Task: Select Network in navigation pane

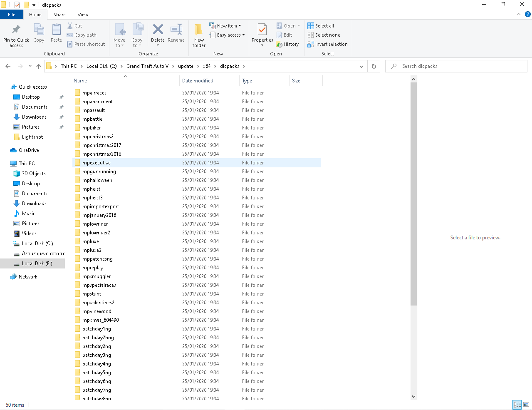Action: 28,277
